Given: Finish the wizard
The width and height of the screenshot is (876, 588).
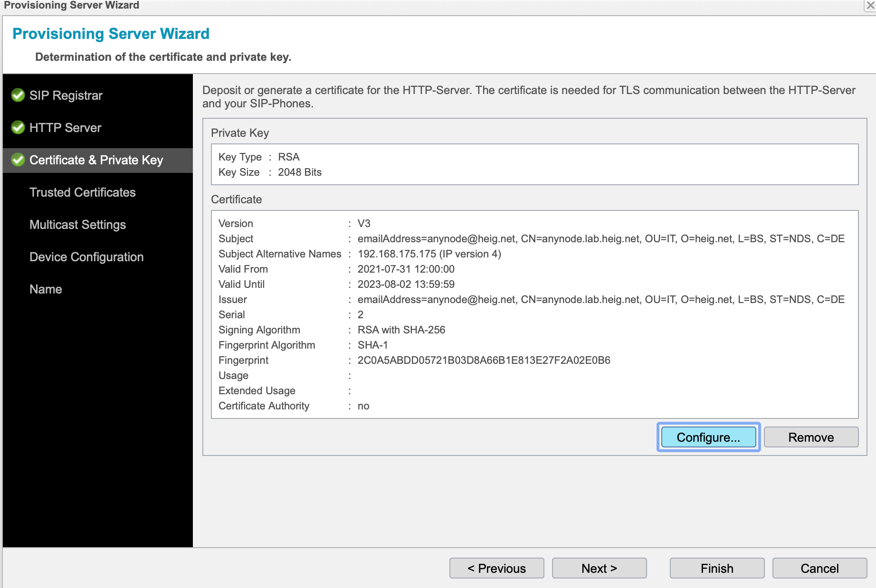Looking at the screenshot, I should pos(717,568).
